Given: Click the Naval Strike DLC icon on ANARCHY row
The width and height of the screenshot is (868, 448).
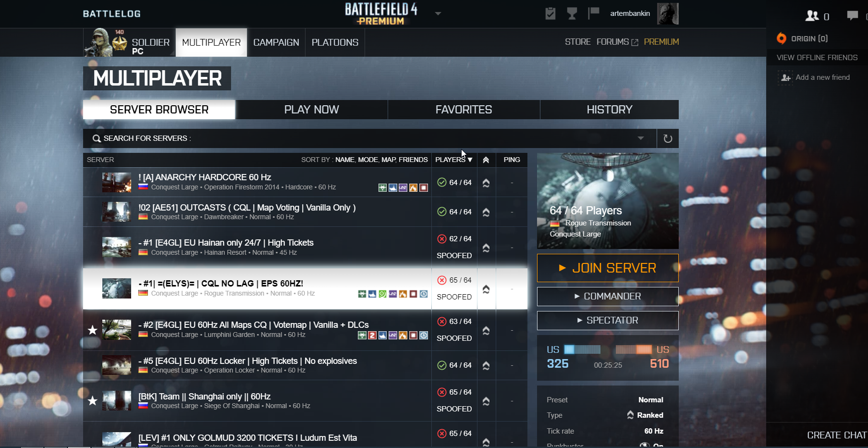Looking at the screenshot, I should 393,187.
